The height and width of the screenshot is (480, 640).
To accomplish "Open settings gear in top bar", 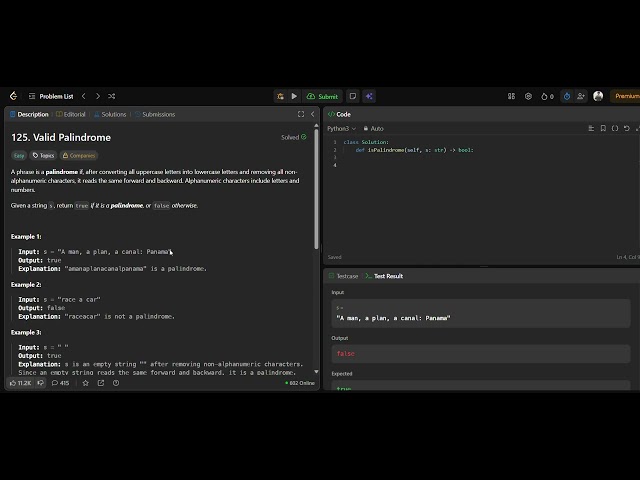I will pos(528,96).
